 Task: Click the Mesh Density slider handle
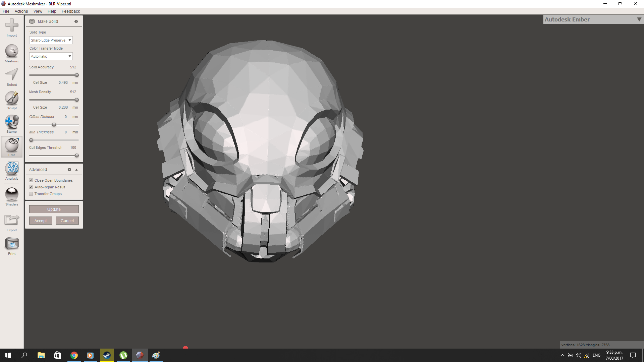tap(77, 100)
